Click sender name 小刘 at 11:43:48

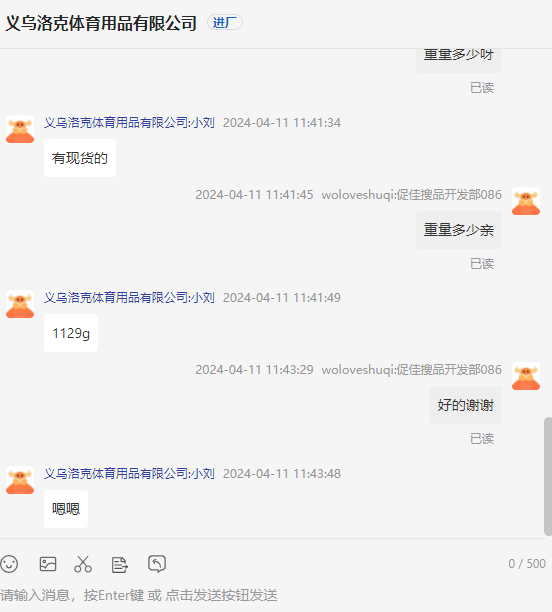click(x=129, y=473)
